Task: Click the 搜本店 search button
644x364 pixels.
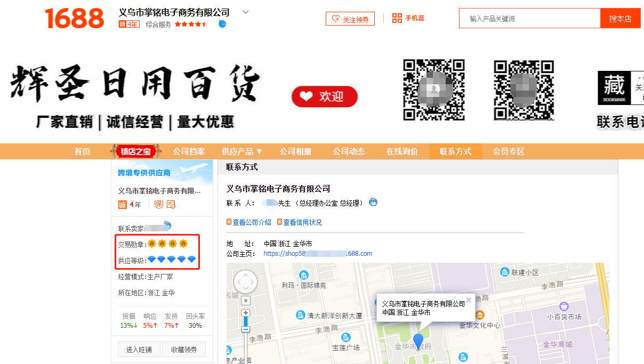Action: [621, 18]
